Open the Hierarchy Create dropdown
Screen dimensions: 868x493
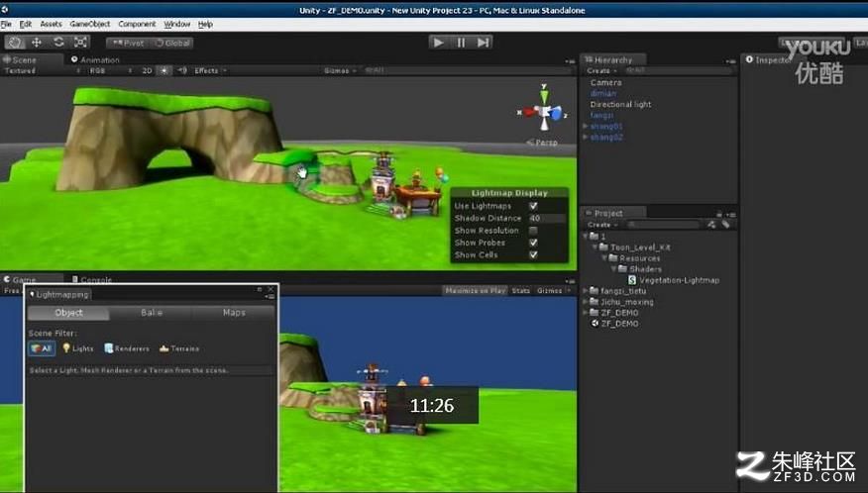[x=601, y=71]
